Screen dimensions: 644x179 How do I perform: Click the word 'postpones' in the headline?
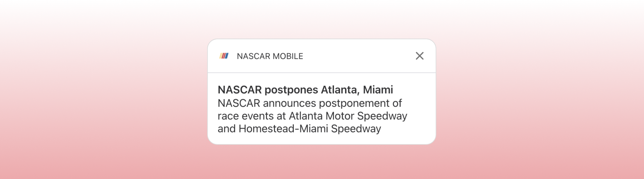pyautogui.click(x=291, y=90)
